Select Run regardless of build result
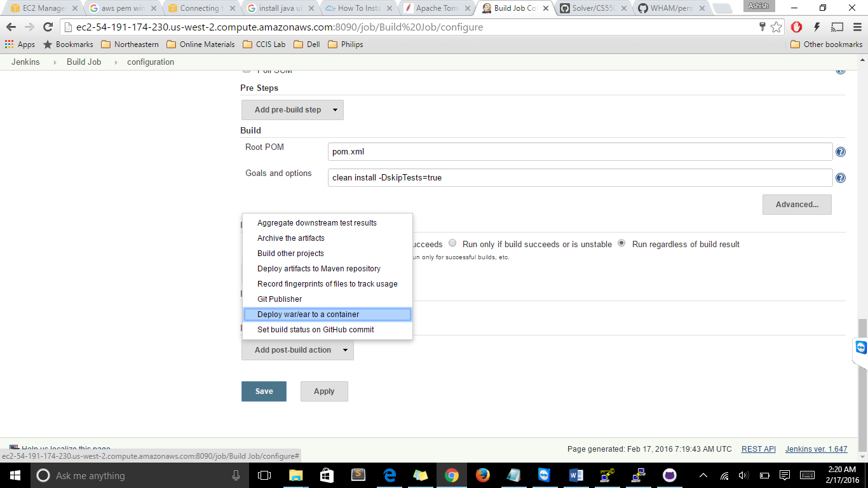The image size is (868, 488). pos(621,243)
